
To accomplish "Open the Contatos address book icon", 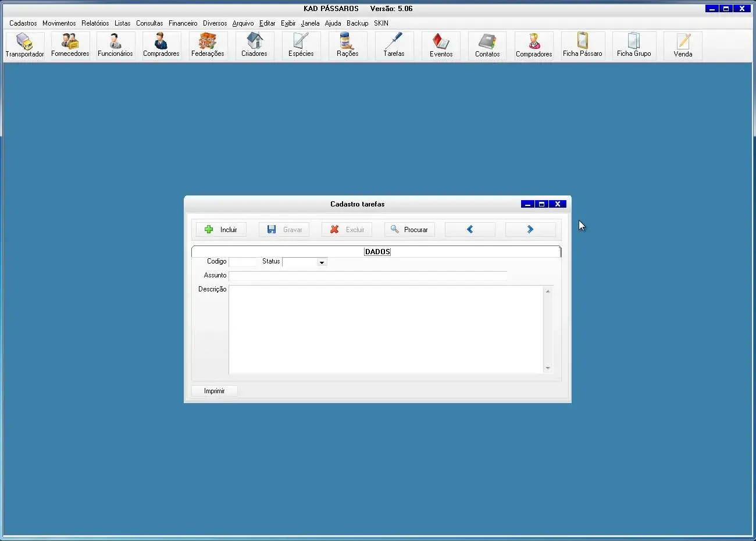I will tap(487, 45).
